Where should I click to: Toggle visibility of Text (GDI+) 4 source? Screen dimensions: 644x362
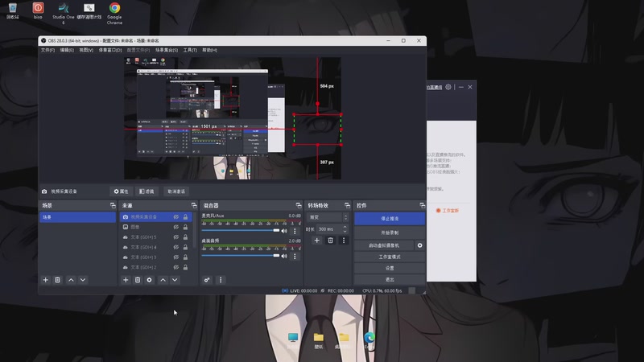coord(175,247)
